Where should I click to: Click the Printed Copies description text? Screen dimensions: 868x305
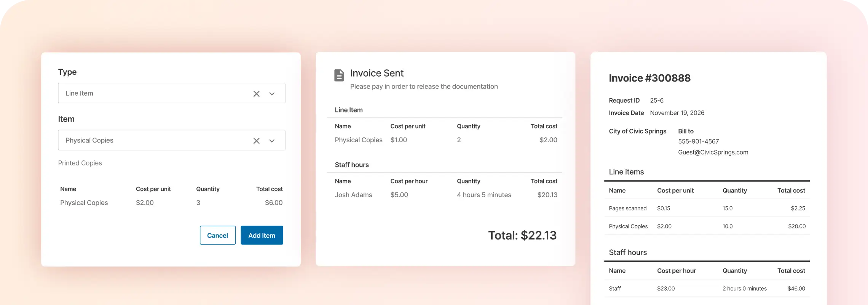click(80, 163)
